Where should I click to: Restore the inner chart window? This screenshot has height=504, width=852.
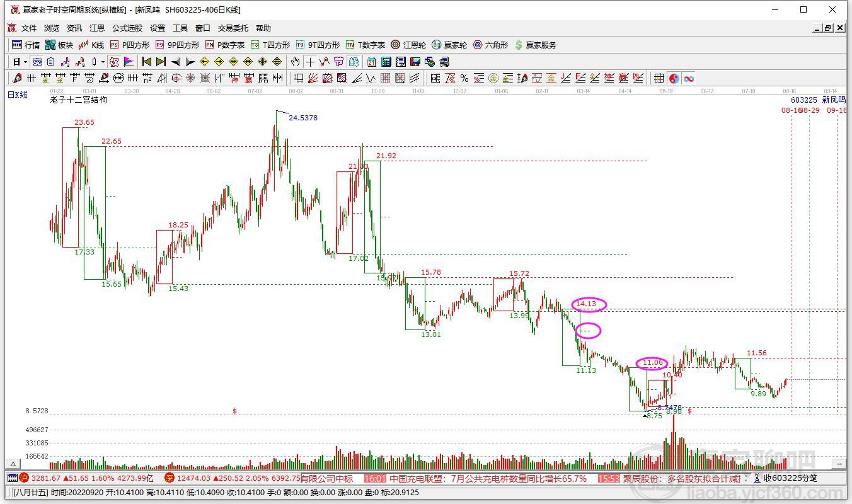click(827, 28)
